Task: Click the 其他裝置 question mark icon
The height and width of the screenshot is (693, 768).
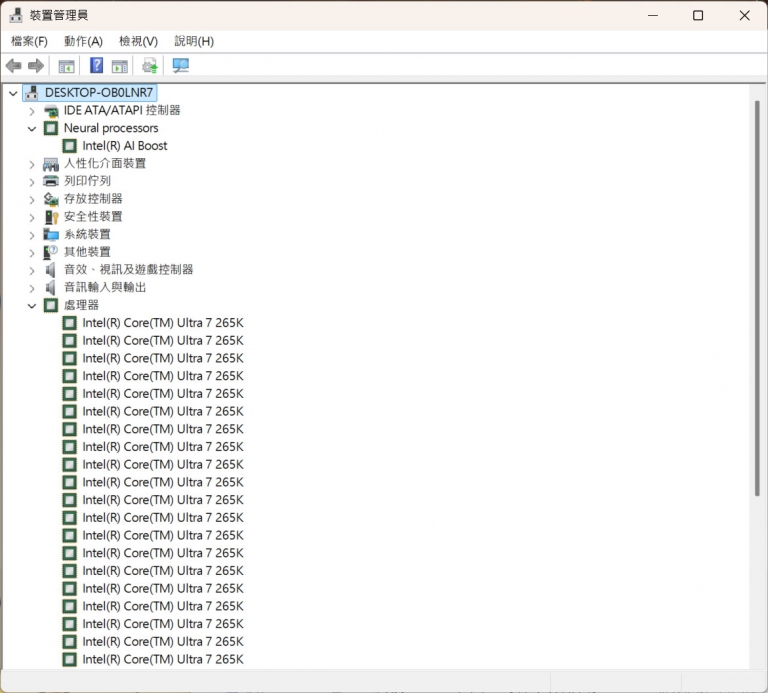Action: pos(51,252)
